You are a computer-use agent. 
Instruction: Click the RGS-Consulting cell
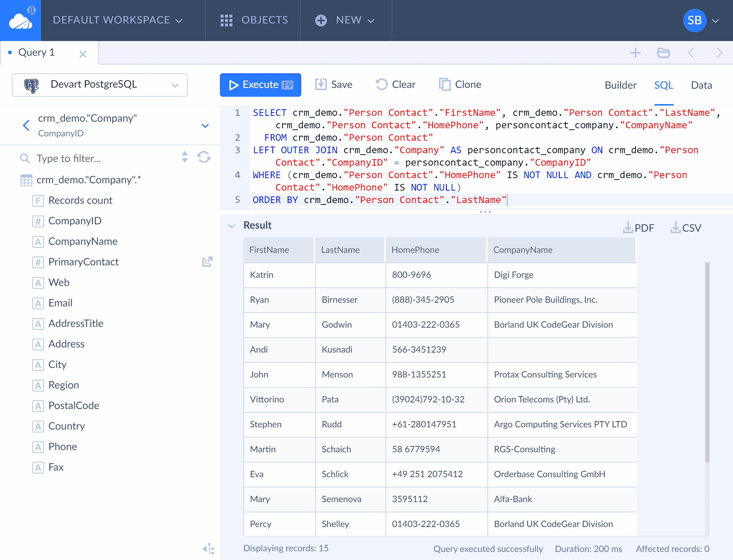pos(563,450)
